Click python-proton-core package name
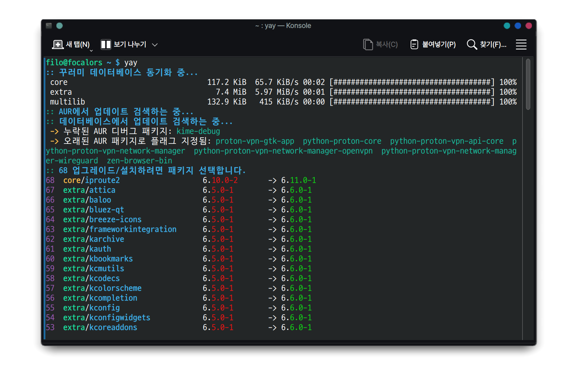577x392 pixels. 342,141
